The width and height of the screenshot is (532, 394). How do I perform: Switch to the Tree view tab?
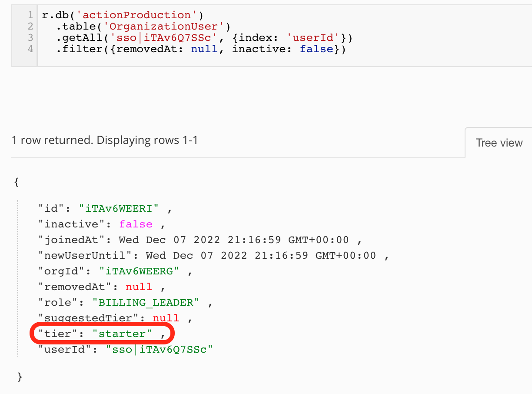click(499, 143)
